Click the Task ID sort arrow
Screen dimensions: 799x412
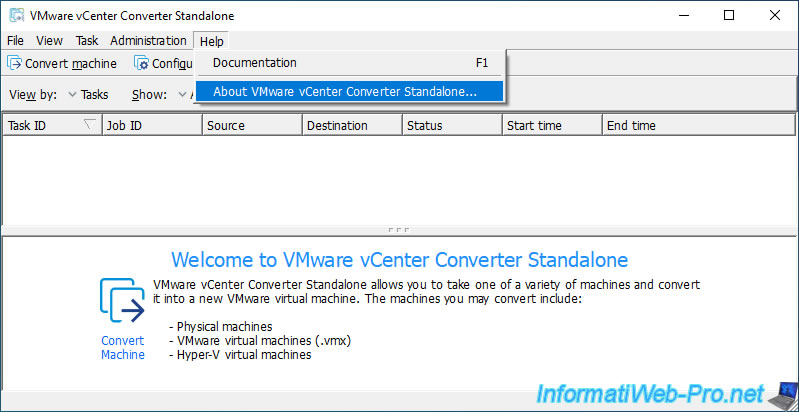[x=89, y=125]
